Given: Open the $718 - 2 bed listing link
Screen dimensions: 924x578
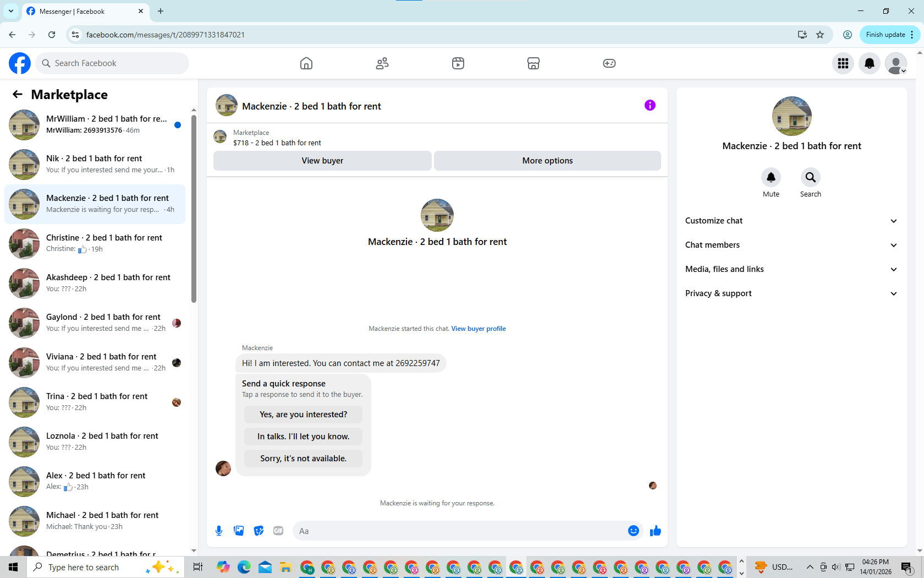Looking at the screenshot, I should pos(277,143).
